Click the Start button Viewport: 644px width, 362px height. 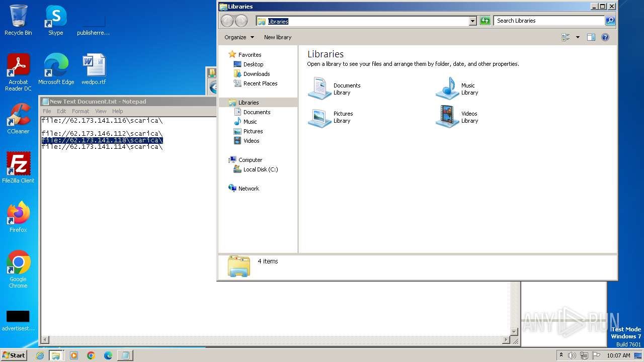[14, 355]
